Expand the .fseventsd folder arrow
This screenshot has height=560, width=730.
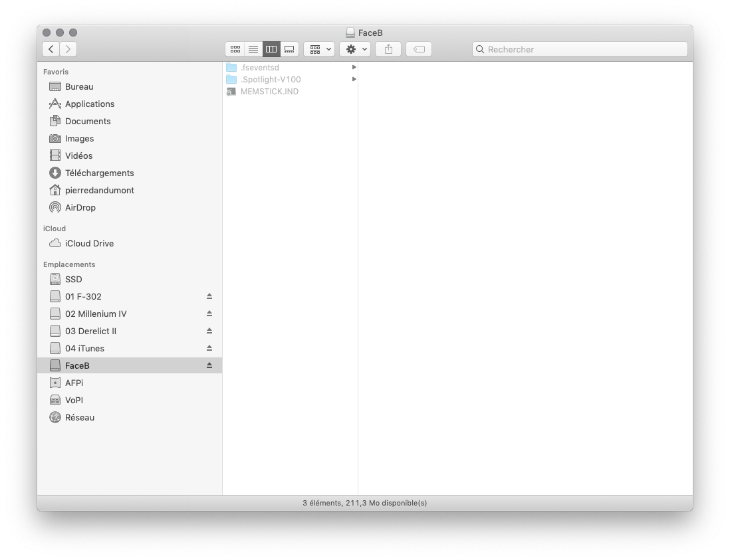(x=354, y=67)
